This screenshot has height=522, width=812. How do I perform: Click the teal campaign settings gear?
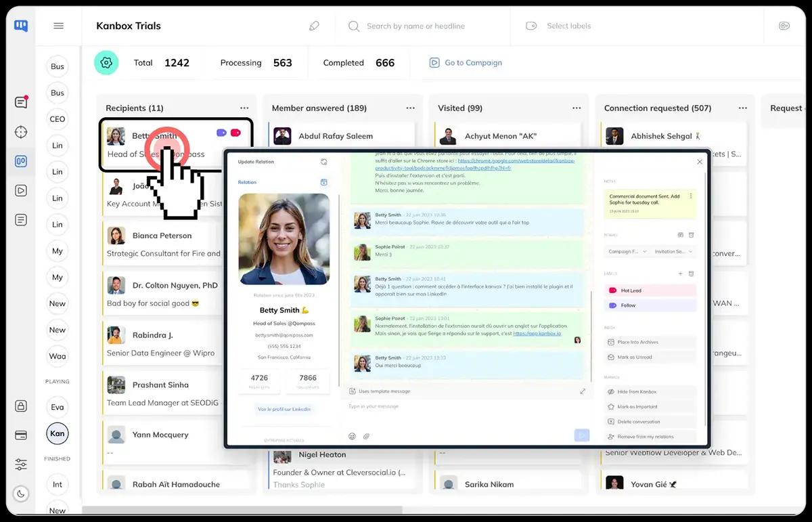click(x=106, y=62)
